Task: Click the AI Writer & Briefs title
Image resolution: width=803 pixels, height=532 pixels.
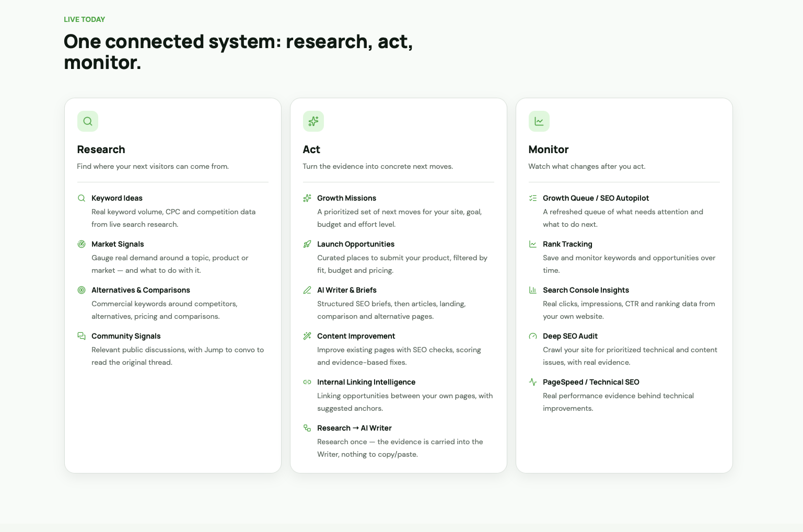Action: (x=347, y=290)
